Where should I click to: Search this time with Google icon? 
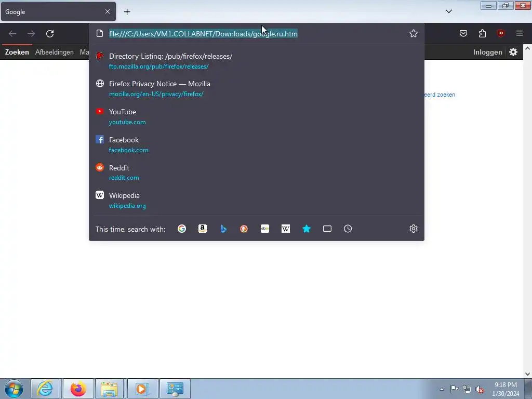[182, 229]
